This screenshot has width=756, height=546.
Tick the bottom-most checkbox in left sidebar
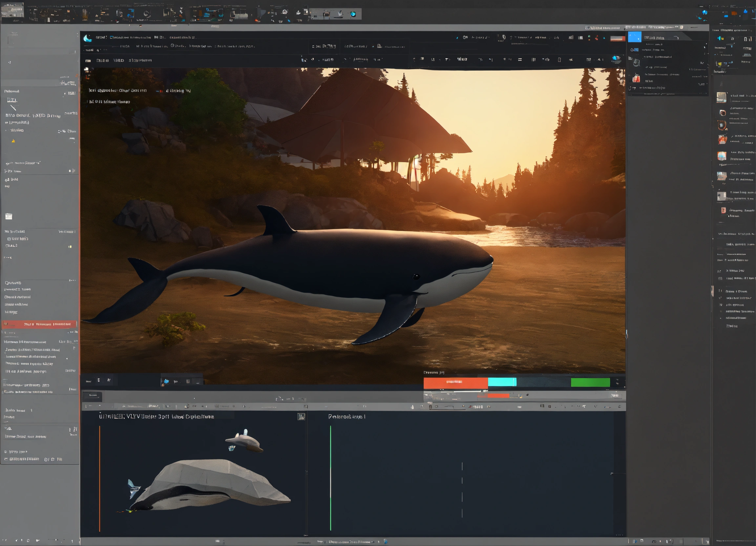tap(6, 459)
